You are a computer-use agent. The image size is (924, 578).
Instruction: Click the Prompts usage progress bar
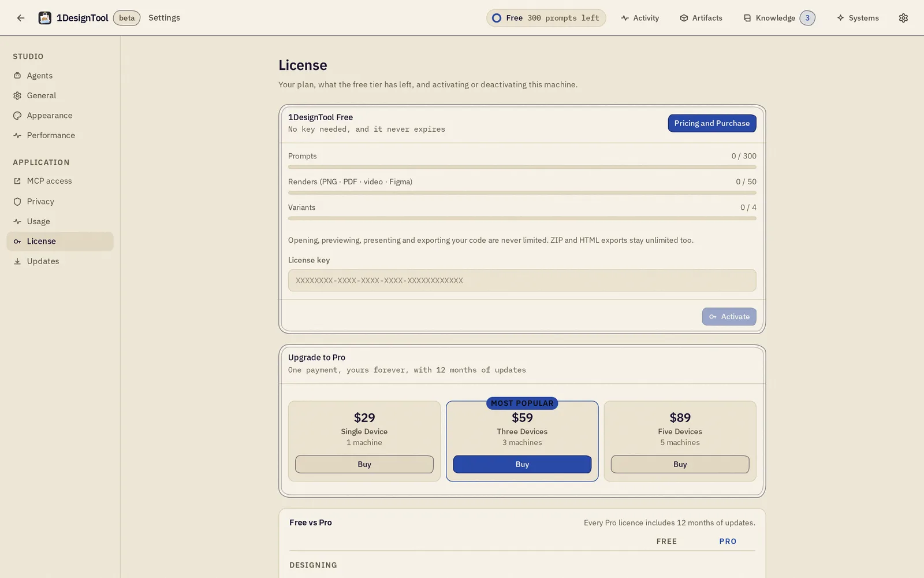click(522, 167)
